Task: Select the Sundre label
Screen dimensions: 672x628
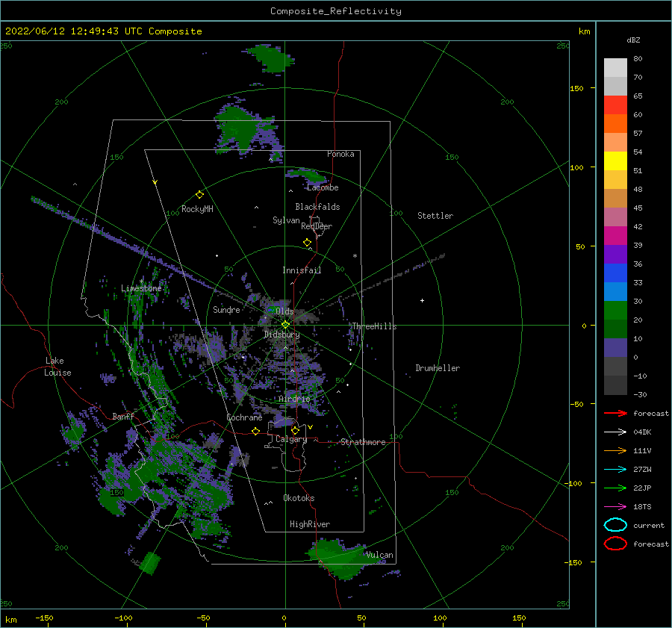Action: pos(226,310)
